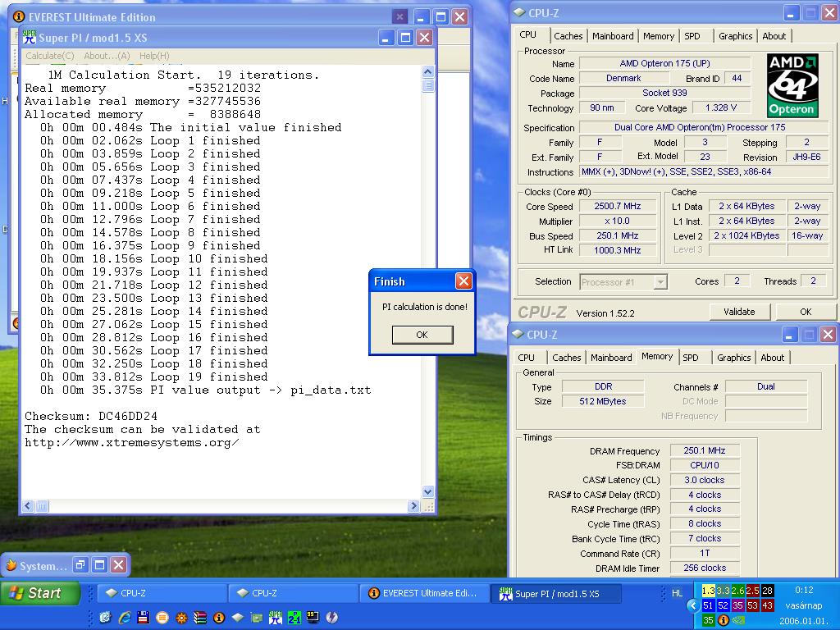The image size is (840, 630).
Task: Click the purple 35 tray sensor icon
Action: click(x=737, y=605)
